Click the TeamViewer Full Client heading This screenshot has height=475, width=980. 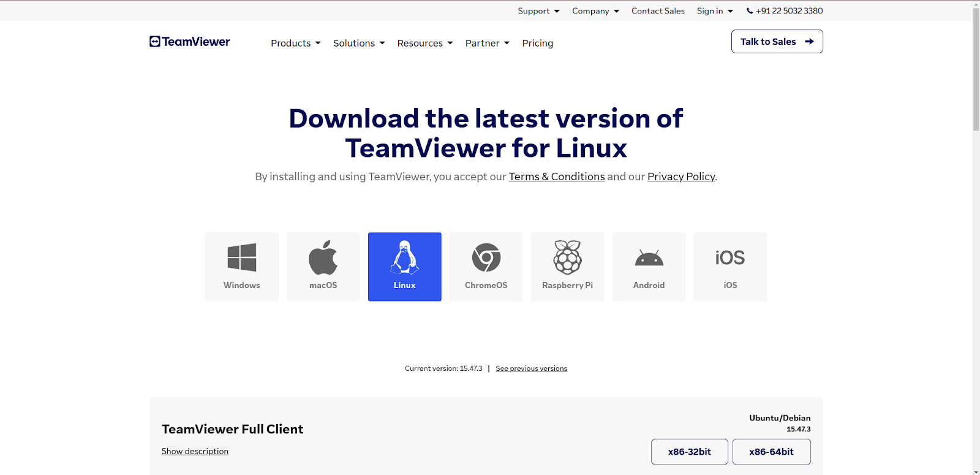click(233, 429)
